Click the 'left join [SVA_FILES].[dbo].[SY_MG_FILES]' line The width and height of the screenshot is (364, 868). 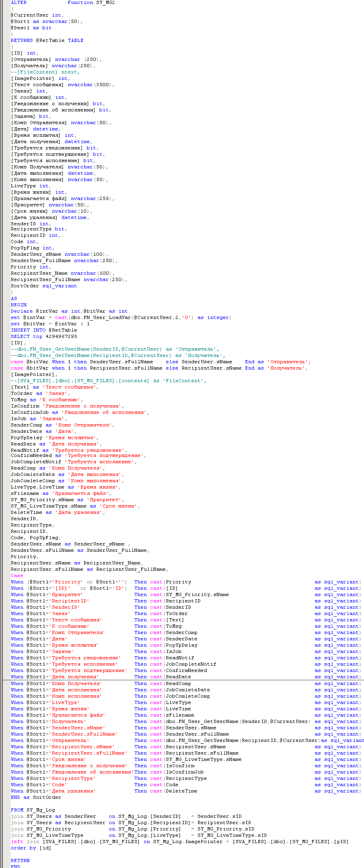pos(180,842)
